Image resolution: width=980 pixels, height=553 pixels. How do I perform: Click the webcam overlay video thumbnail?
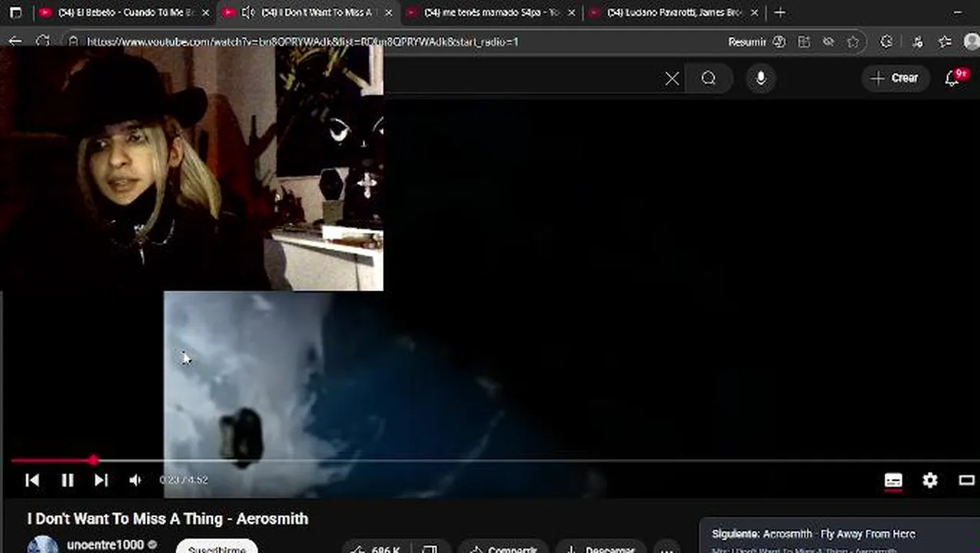point(191,168)
